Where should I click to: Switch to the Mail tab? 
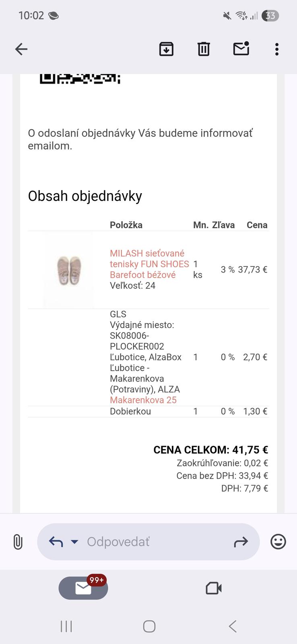pyautogui.click(x=83, y=588)
